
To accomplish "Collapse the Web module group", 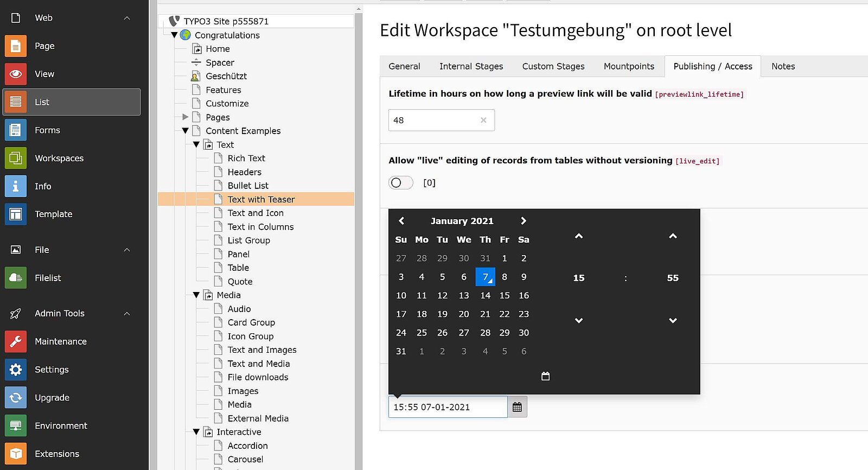I will pos(127,18).
